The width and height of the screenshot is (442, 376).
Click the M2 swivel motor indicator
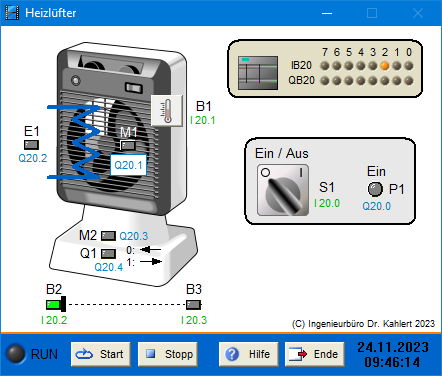(108, 236)
